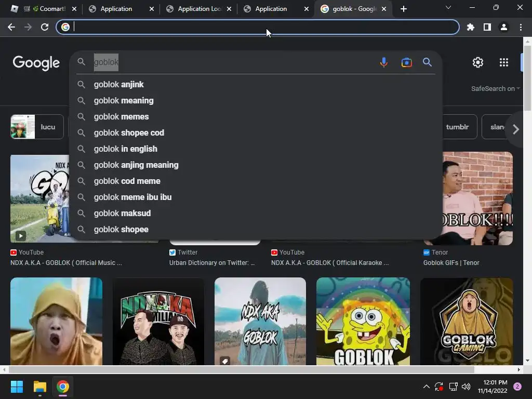Image resolution: width=532 pixels, height=399 pixels.
Task: Show hidden system tray icons
Action: [x=427, y=387]
